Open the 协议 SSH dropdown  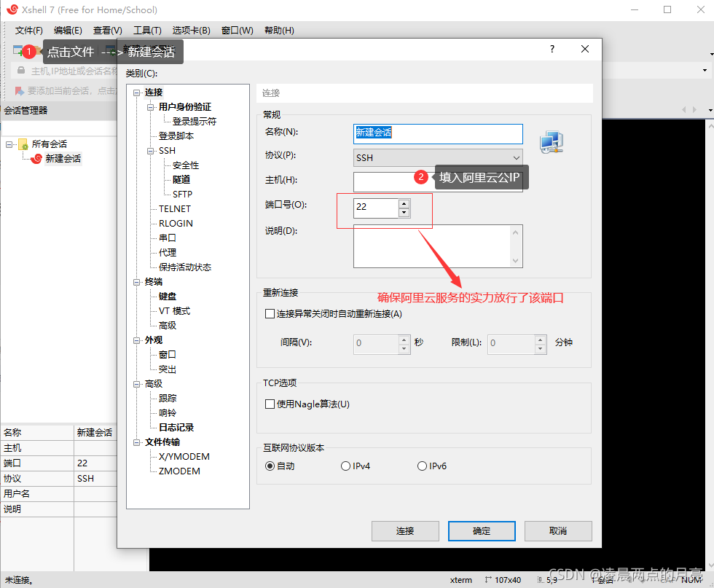[x=438, y=157]
